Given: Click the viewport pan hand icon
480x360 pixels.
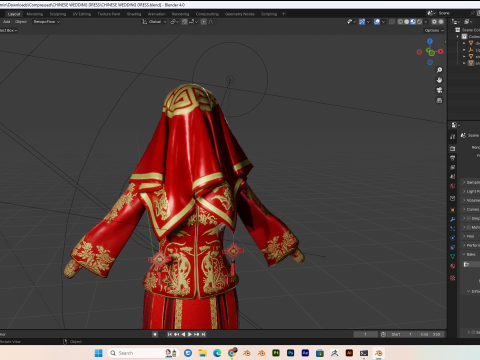Looking at the screenshot, I should tap(439, 80).
